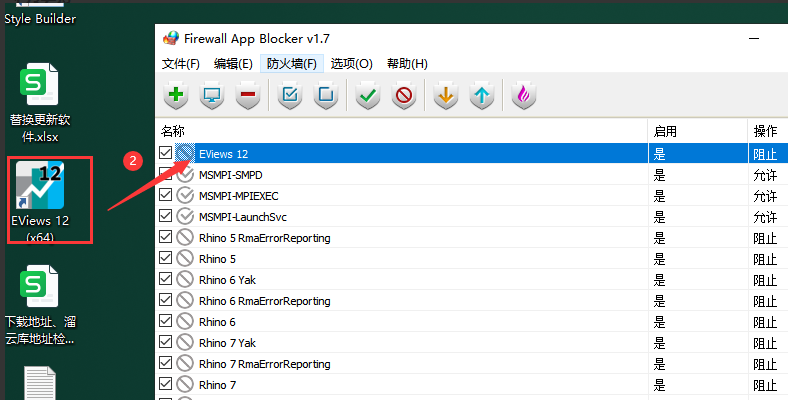The height and width of the screenshot is (400, 788).
Task: Select the MSMPI-LaunchSvc row name
Action: [x=243, y=217]
